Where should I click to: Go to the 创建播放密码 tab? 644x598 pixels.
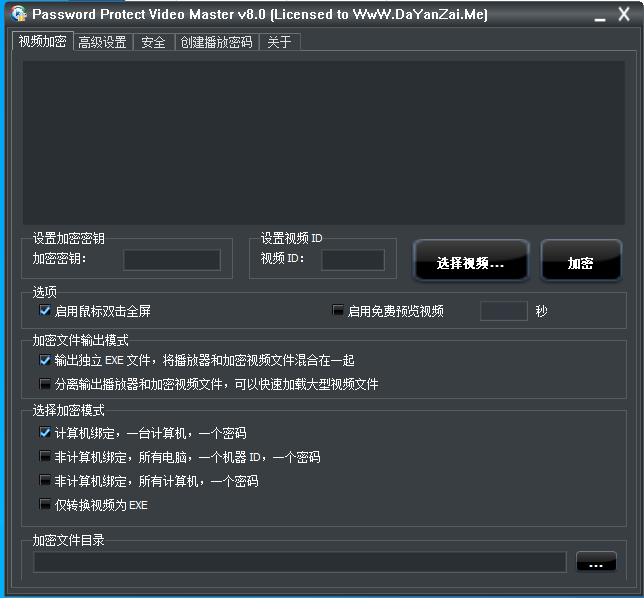tap(216, 42)
